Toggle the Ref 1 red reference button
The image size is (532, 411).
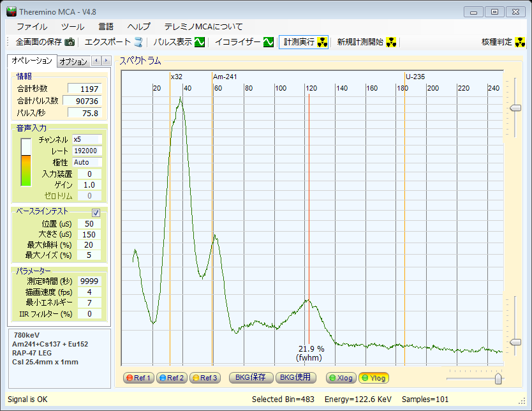point(138,378)
